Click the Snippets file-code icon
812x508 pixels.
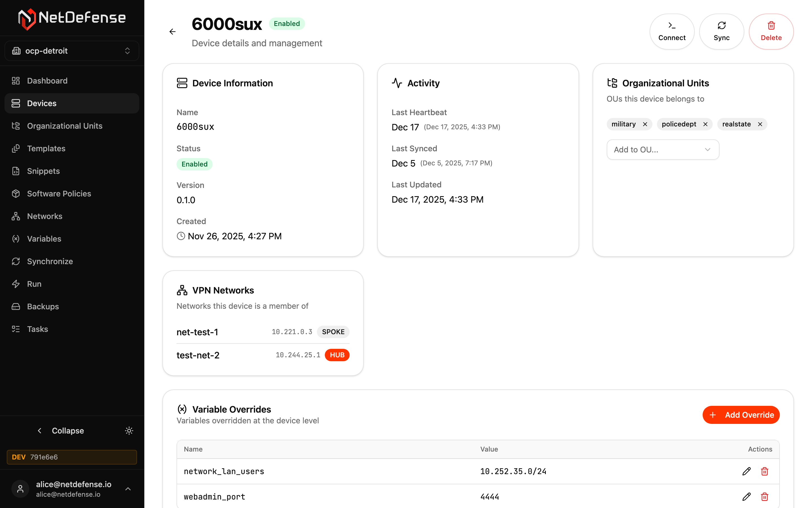[x=16, y=171]
